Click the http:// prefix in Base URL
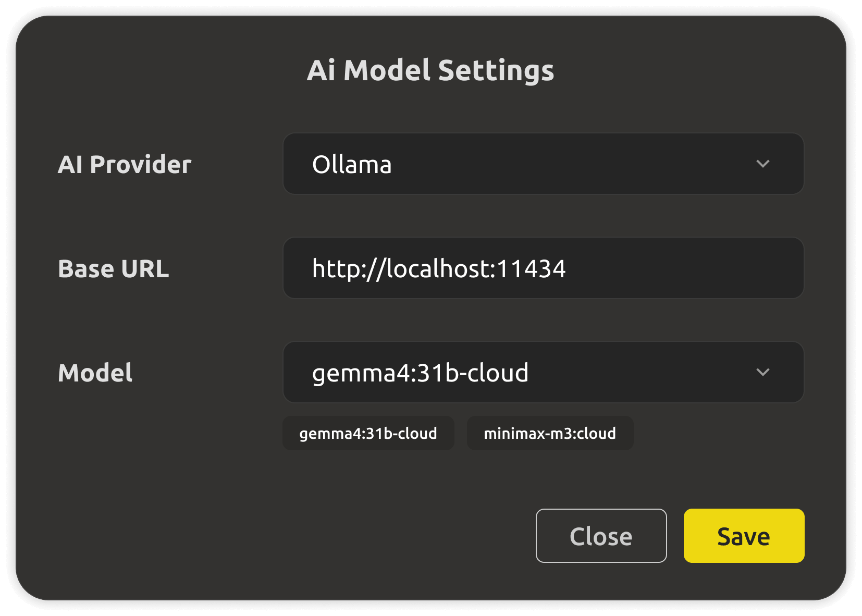Screen dimensions: 862x616 click(349, 269)
